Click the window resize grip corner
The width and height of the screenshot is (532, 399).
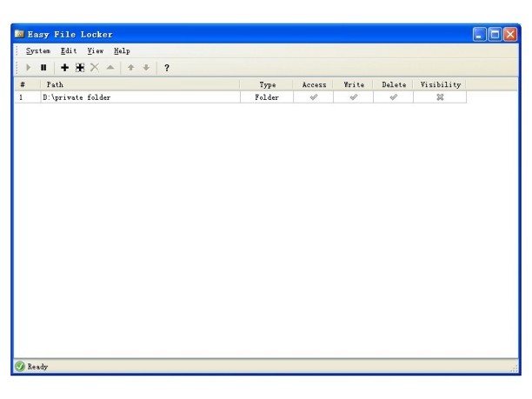[515, 369]
